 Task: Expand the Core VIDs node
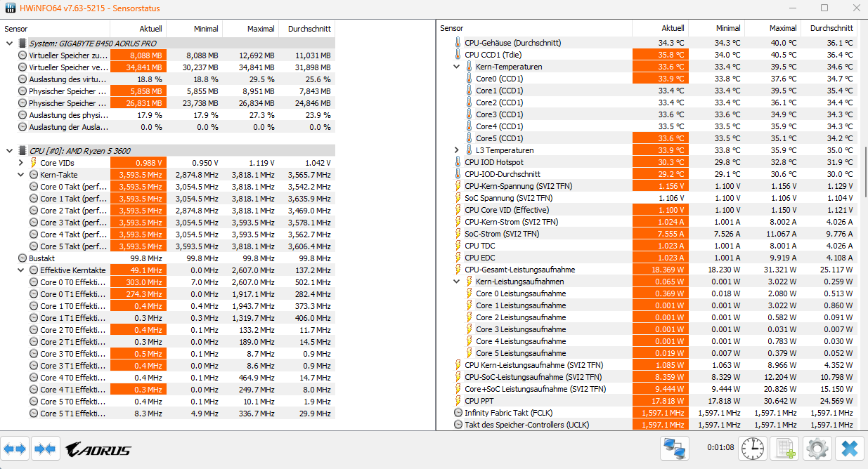(x=20, y=163)
